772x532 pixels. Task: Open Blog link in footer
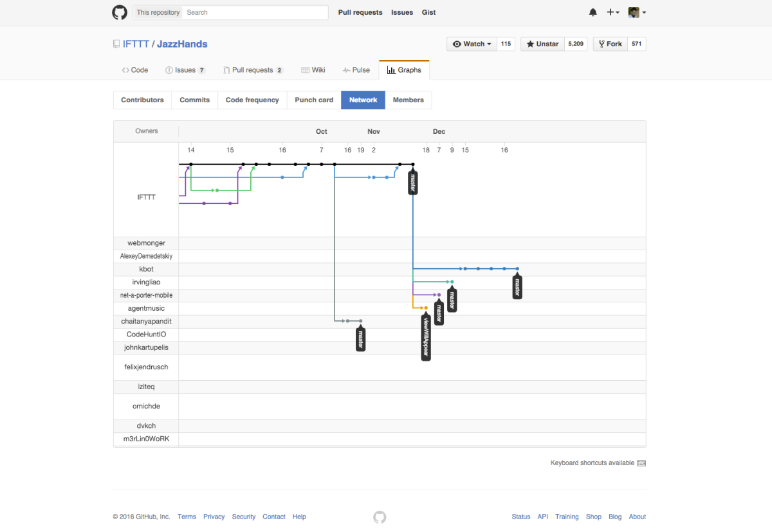(x=615, y=517)
